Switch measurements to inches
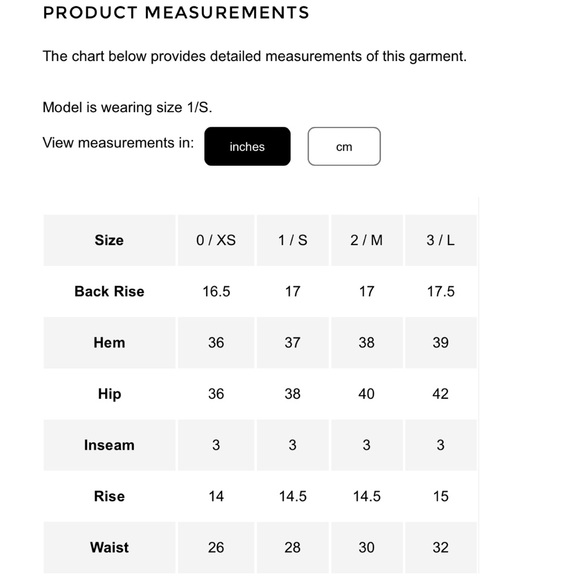This screenshot has height=580, width=580. click(247, 146)
